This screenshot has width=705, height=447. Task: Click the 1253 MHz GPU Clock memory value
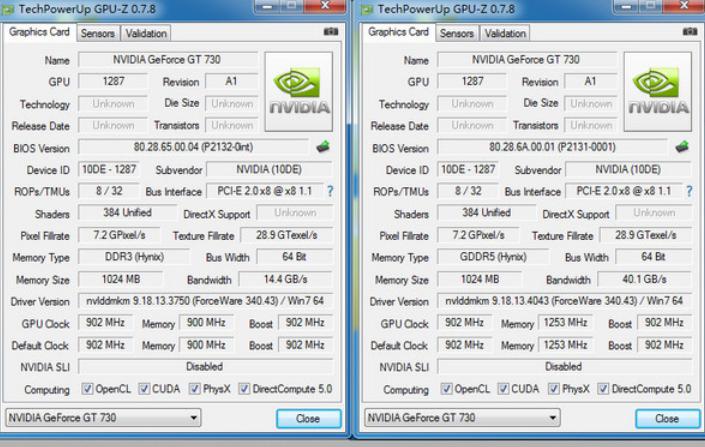(x=566, y=322)
